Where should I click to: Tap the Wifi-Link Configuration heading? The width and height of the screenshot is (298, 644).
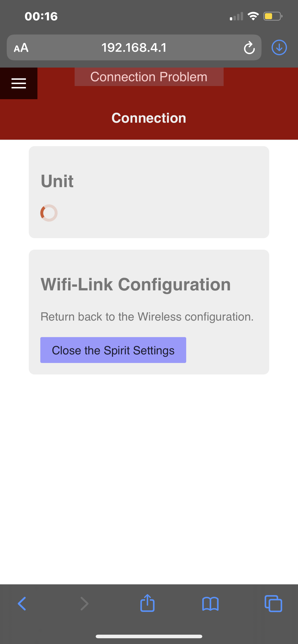pyautogui.click(x=136, y=284)
